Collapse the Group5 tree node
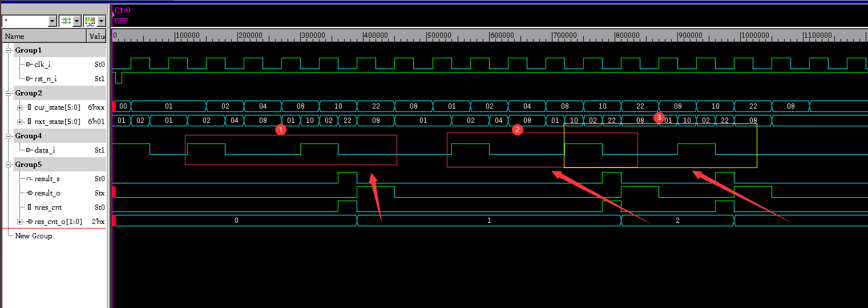This screenshot has width=868, height=308. pos(9,165)
